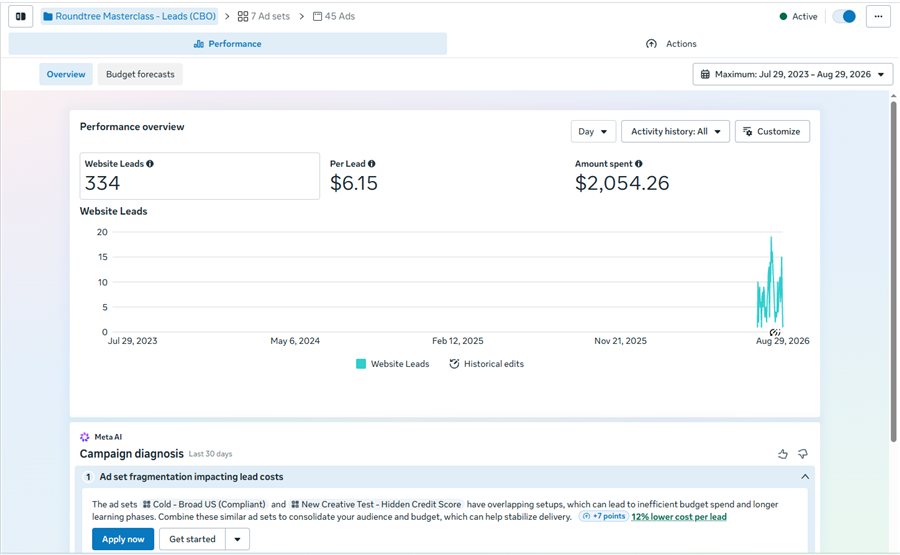Show info tooltip for Website Leads
900x555 pixels.
[150, 164]
